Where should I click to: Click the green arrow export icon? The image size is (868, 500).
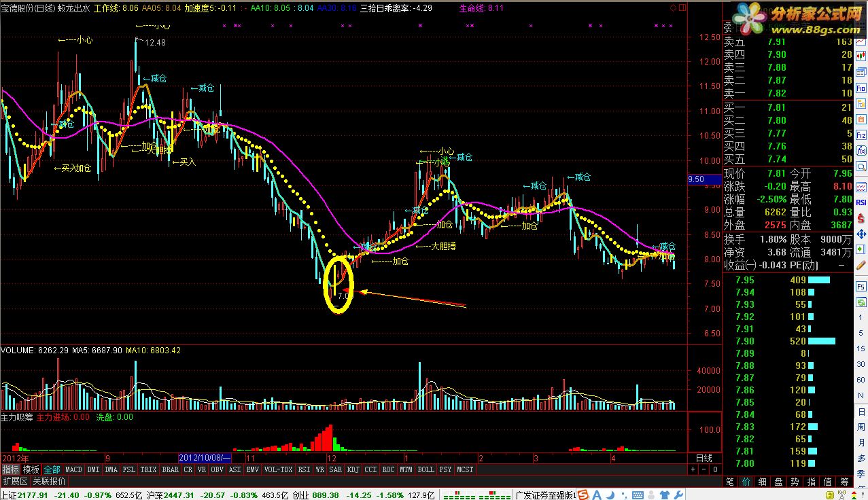[x=861, y=249]
